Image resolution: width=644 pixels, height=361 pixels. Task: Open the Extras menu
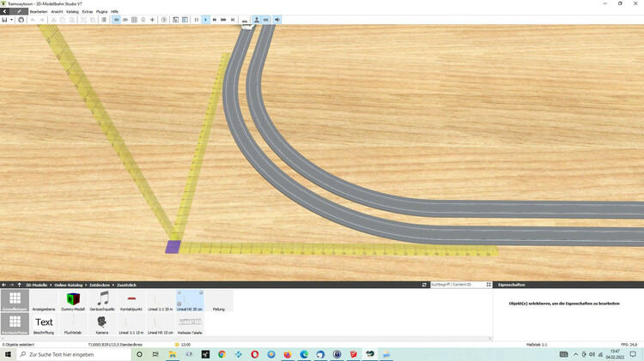[88, 11]
